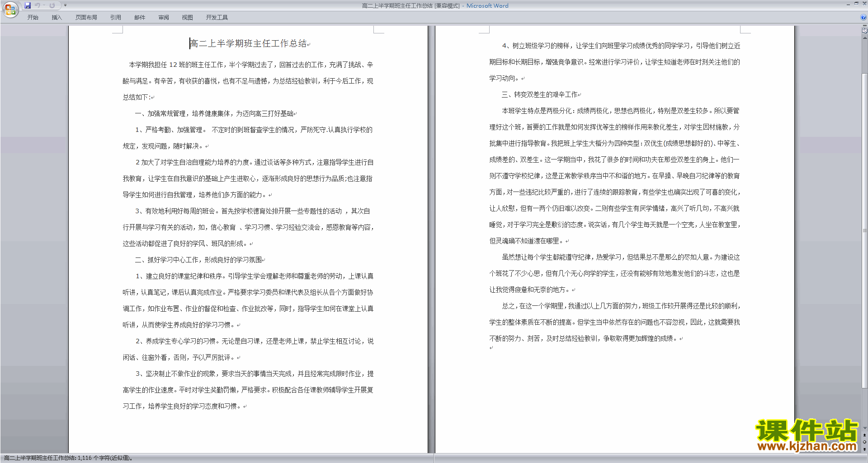Click the line starting 3、坚决制止不做作业的现象
Viewport: 868px width, 463px height.
255,374
